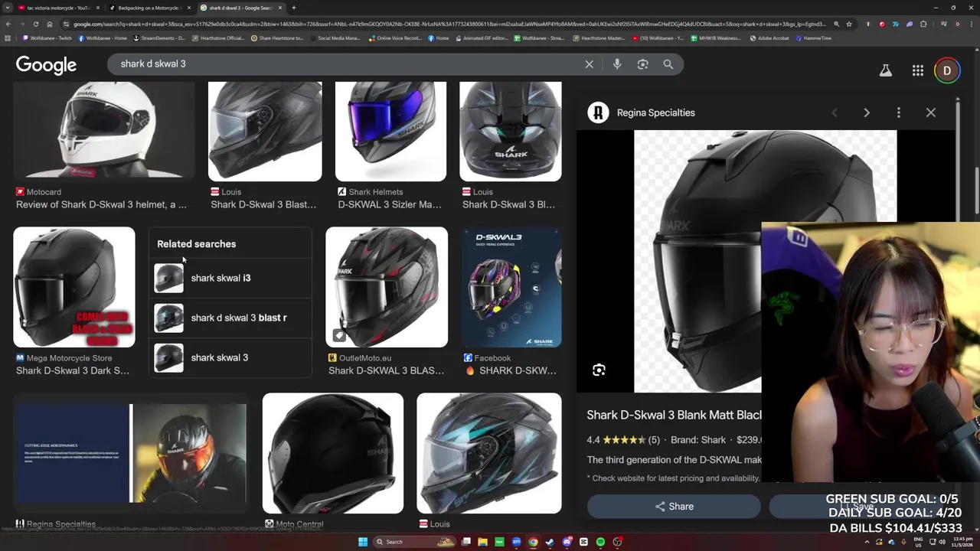This screenshot has height=551, width=980.
Task: Search inside image with Lens icon on preview
Action: click(599, 370)
